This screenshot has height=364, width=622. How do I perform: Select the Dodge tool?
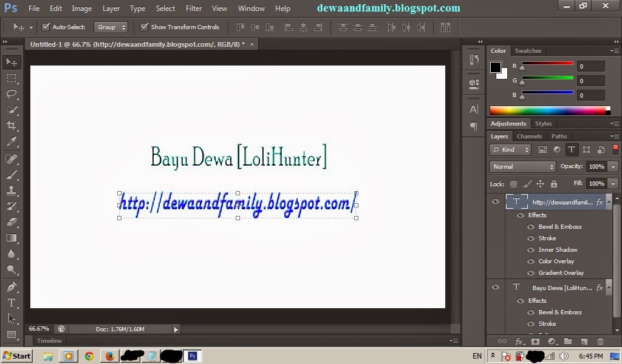pos(12,270)
